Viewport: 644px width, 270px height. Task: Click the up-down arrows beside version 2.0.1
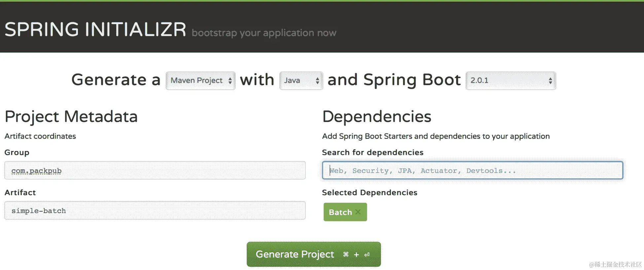point(550,81)
